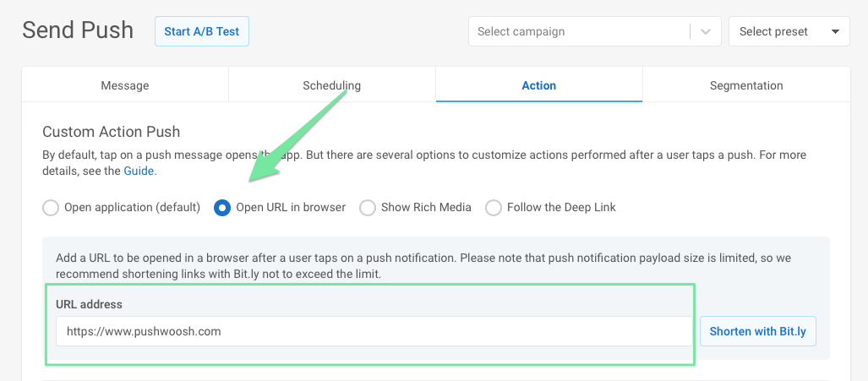
Task: Click the Custom Action Push heading
Action: [112, 132]
